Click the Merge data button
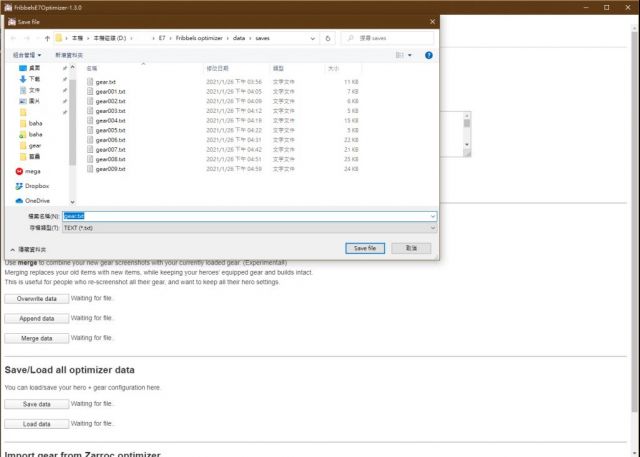640x457 pixels. tap(36, 338)
